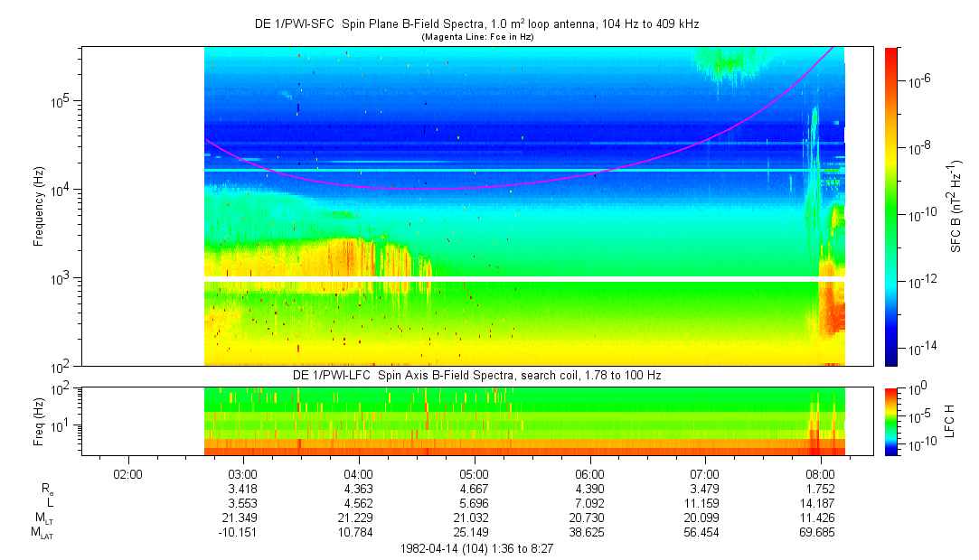979x560 pixels.
Task: Click the Freq (Hz) lower axis label
Action: pyautogui.click(x=38, y=421)
